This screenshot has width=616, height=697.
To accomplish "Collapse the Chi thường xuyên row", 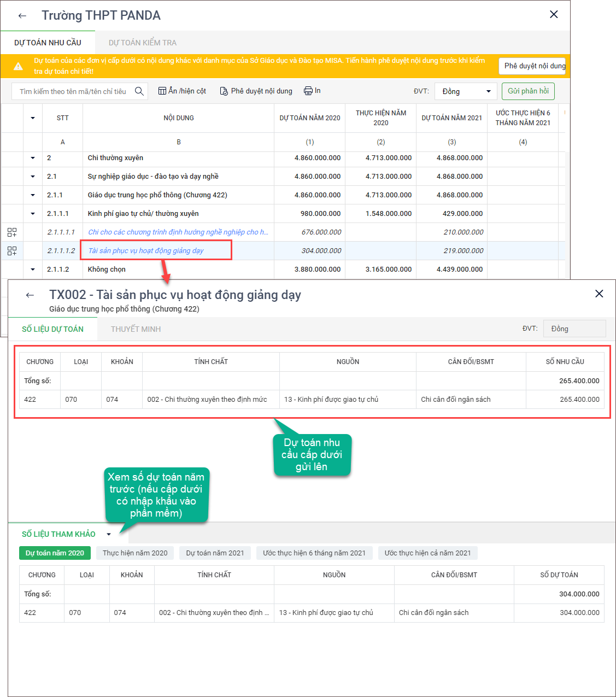I will click(x=33, y=158).
